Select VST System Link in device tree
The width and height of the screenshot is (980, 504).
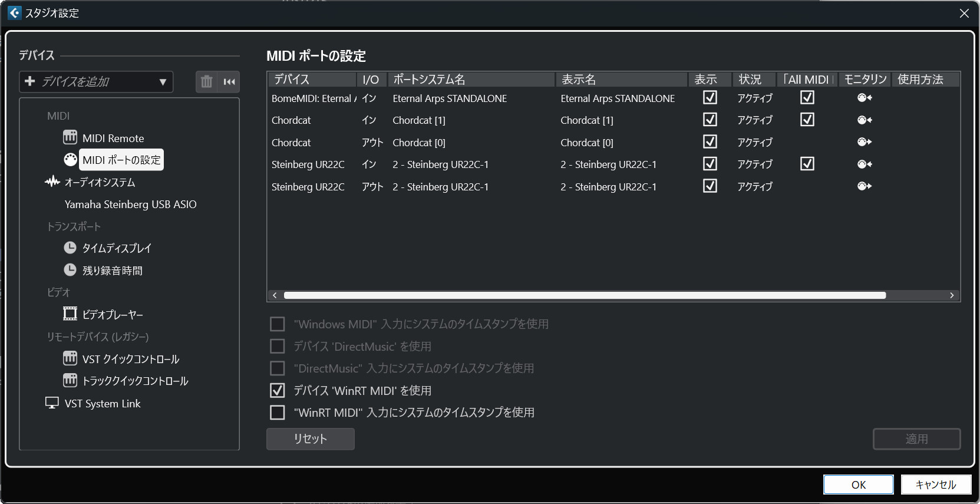coord(103,403)
